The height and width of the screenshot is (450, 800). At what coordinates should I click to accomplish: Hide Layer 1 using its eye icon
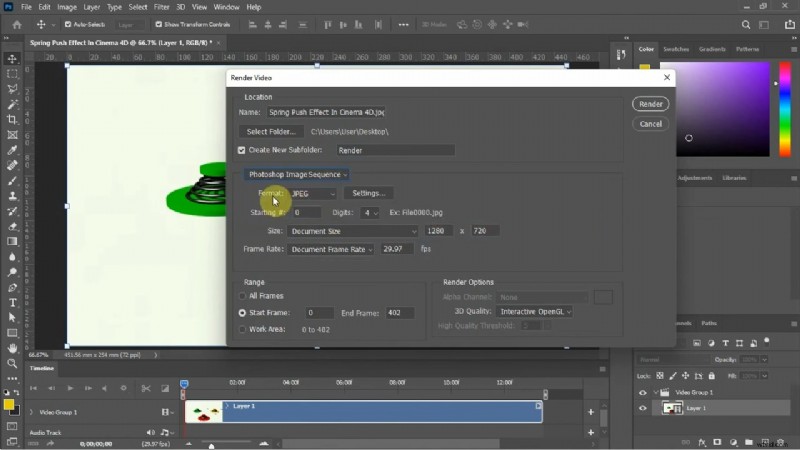642,408
